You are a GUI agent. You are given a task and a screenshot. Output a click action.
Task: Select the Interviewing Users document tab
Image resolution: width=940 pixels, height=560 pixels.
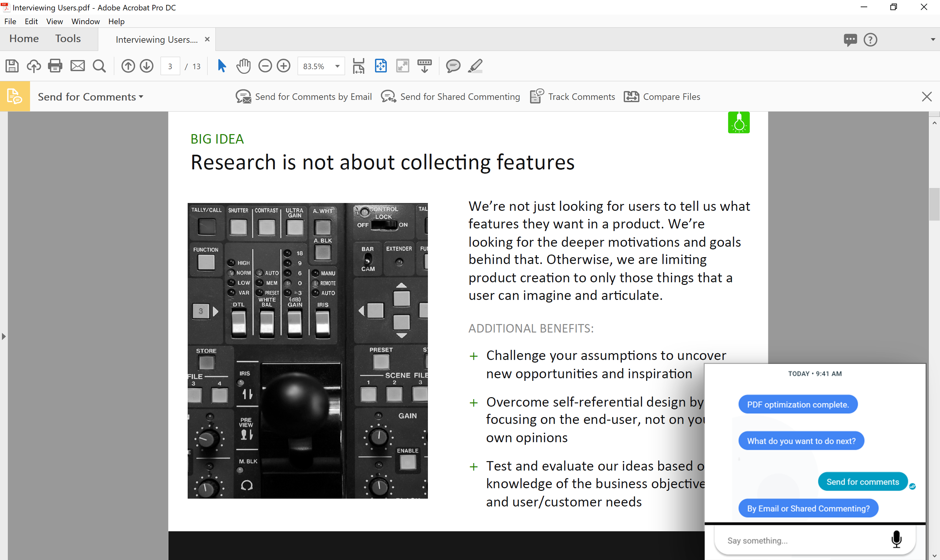point(157,39)
